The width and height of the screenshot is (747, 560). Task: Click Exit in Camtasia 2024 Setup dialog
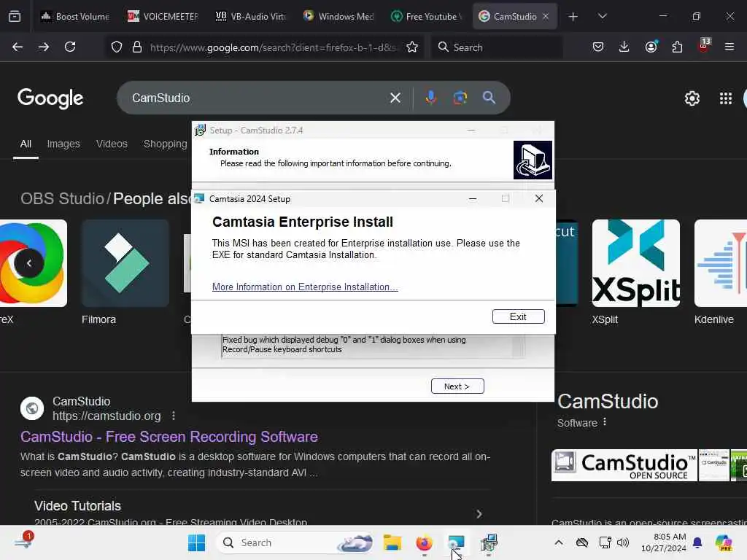tap(518, 316)
